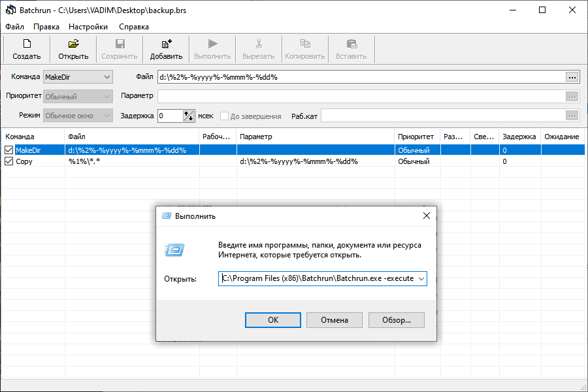Screen dimensions: 588x392
Task: Click the Отмена button
Action: tap(335, 320)
